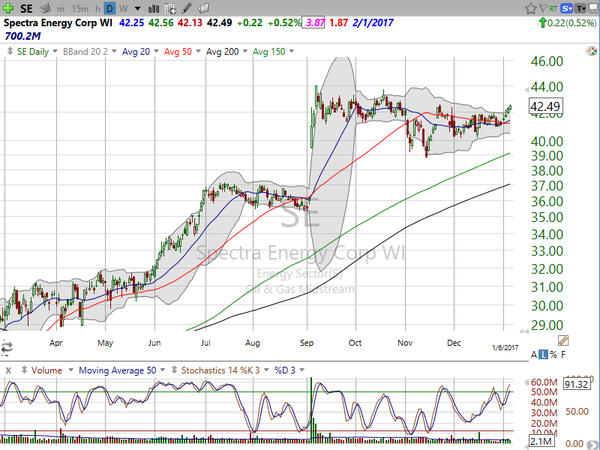Viewport: 600px width, 450px height.
Task: Click the resize arrows beside Stochastics
Action: click(174, 370)
